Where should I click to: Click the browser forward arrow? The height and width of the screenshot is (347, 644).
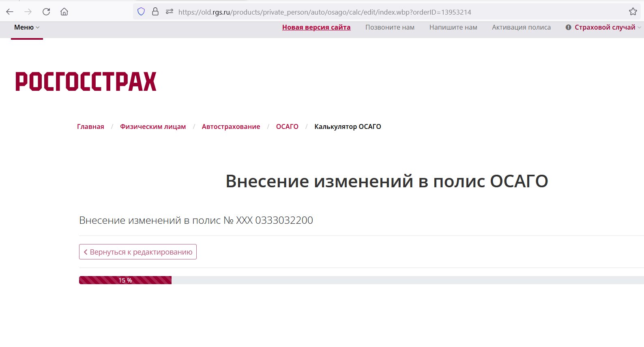28,12
